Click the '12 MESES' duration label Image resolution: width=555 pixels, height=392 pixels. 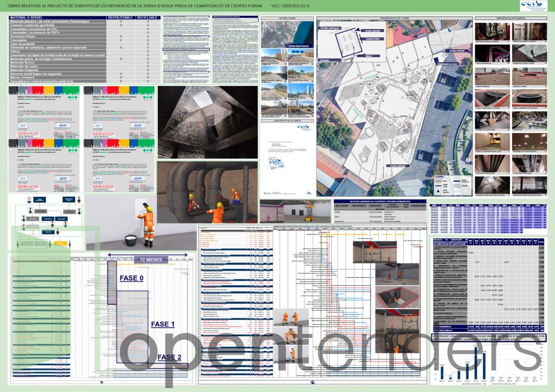click(x=151, y=260)
